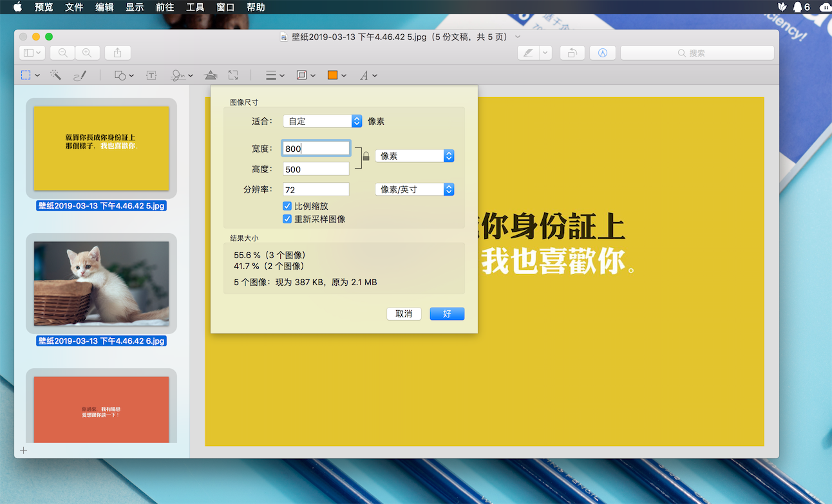
Task: Open the 像素/英寸 resolution unit dropdown
Action: (x=415, y=189)
